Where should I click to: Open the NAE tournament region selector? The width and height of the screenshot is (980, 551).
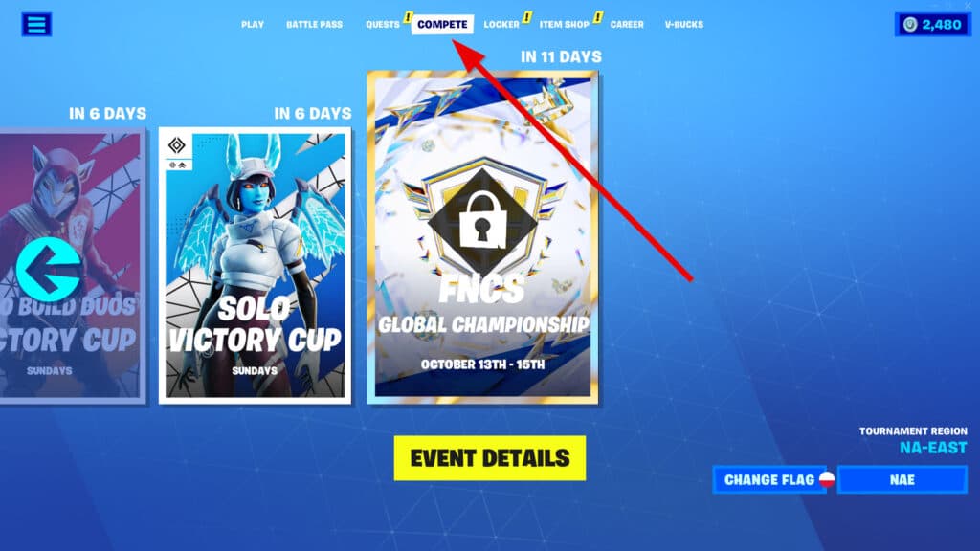tap(902, 480)
